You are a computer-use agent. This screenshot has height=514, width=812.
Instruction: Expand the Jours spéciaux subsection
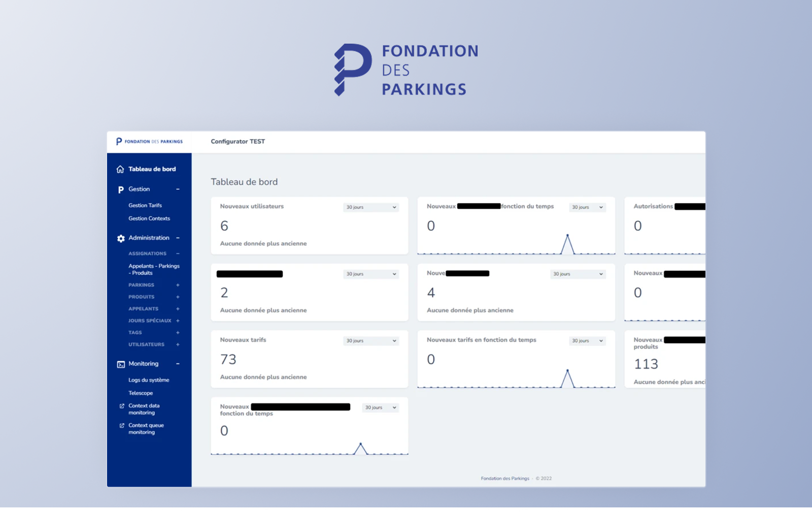178,321
